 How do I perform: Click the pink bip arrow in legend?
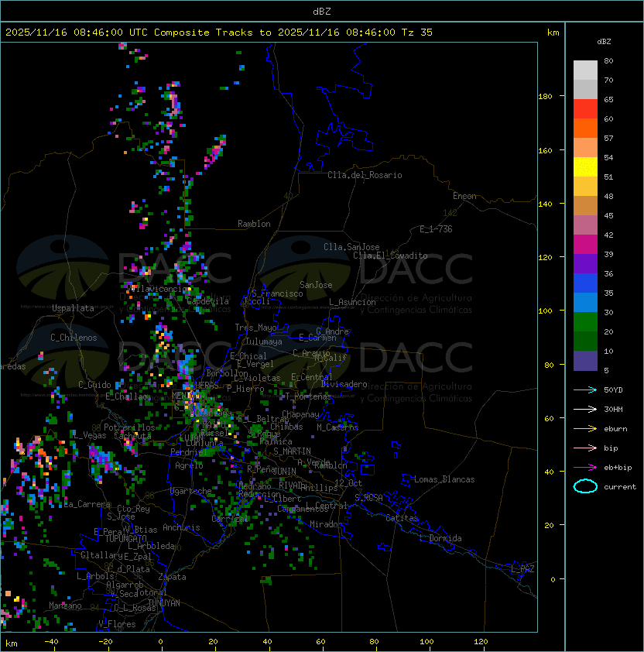pyautogui.click(x=585, y=448)
